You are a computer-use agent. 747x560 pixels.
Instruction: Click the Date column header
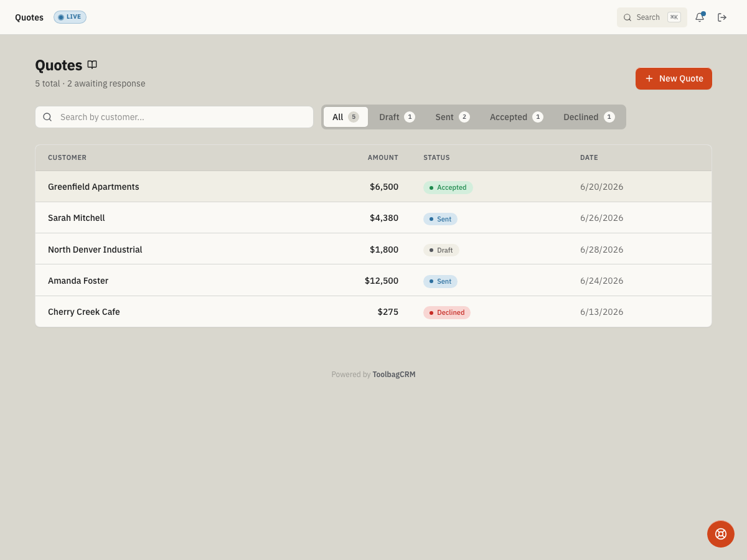(x=589, y=157)
